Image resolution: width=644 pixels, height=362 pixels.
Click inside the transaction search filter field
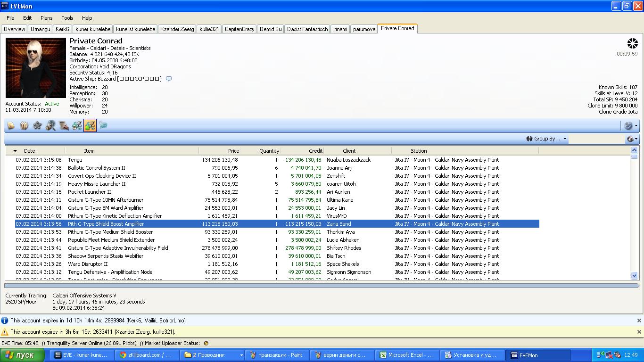[x=596, y=139]
